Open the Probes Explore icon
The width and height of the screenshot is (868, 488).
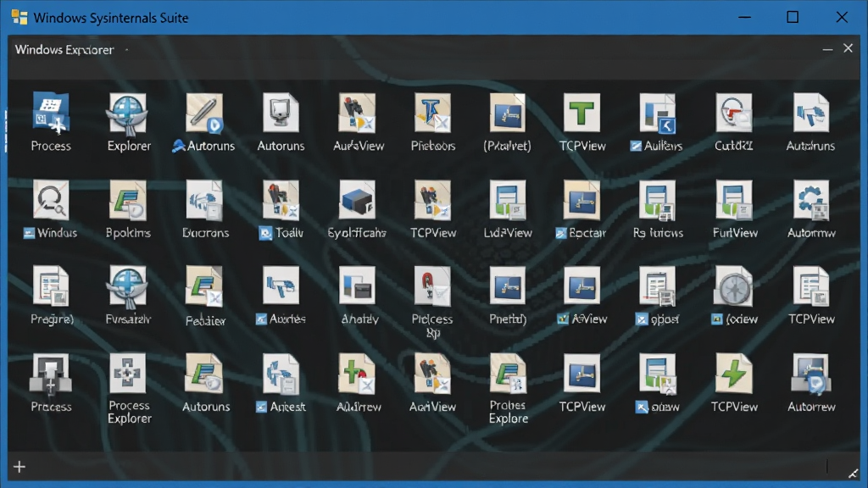click(508, 374)
